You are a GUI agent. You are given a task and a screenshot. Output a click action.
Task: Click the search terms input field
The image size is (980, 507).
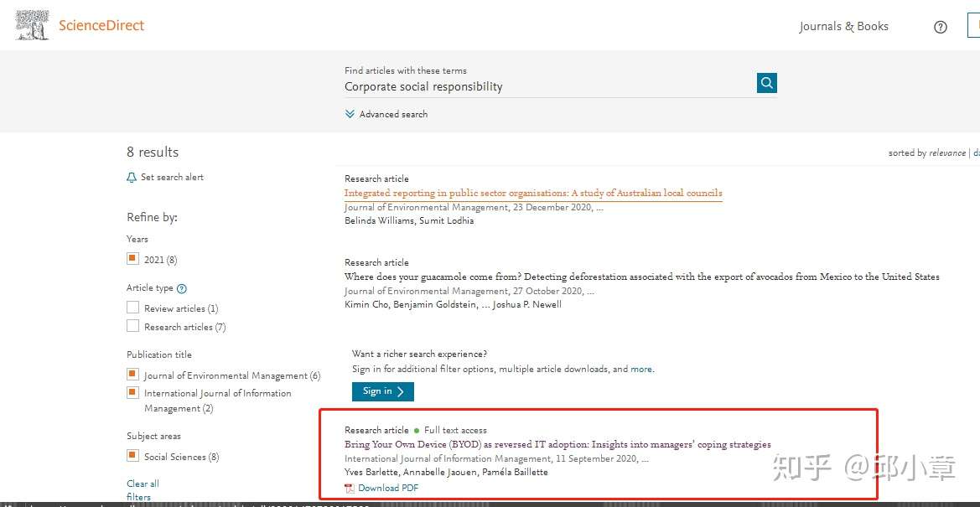click(x=549, y=87)
